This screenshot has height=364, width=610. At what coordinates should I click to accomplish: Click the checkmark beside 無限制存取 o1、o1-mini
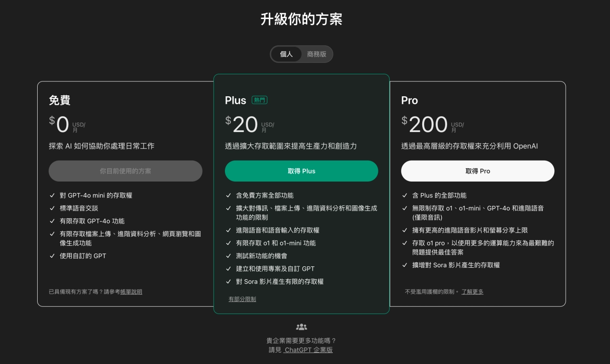click(x=405, y=208)
